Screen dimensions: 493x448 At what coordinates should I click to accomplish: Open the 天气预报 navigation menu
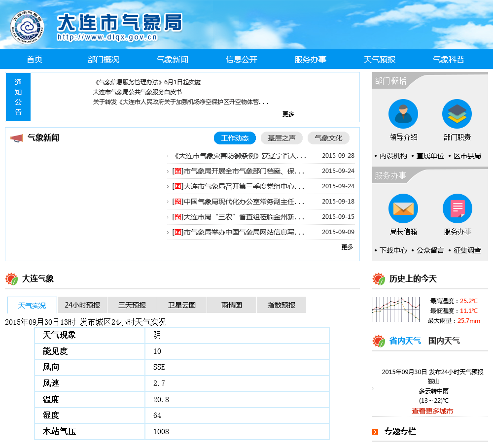pos(379,60)
